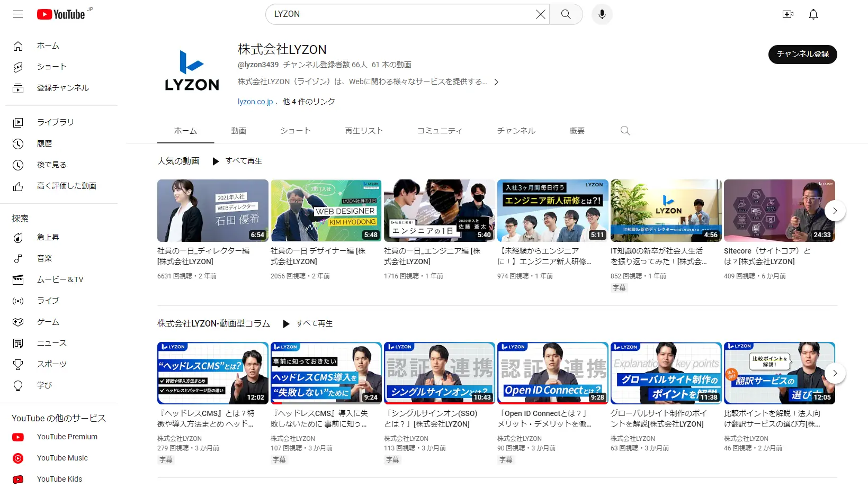Viewport: 868px width, 488px height.
Task: Open 株式会社LYZON channel name under ヘッドレスCMSとは
Action: point(180,439)
